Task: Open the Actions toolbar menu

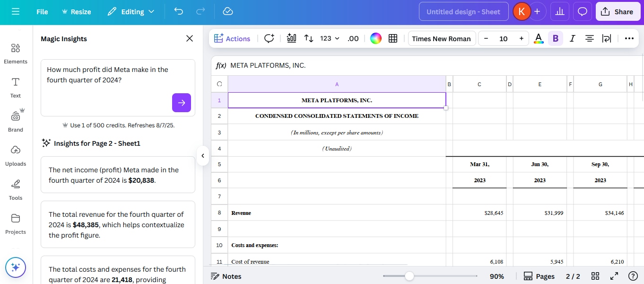Action: [x=232, y=39]
